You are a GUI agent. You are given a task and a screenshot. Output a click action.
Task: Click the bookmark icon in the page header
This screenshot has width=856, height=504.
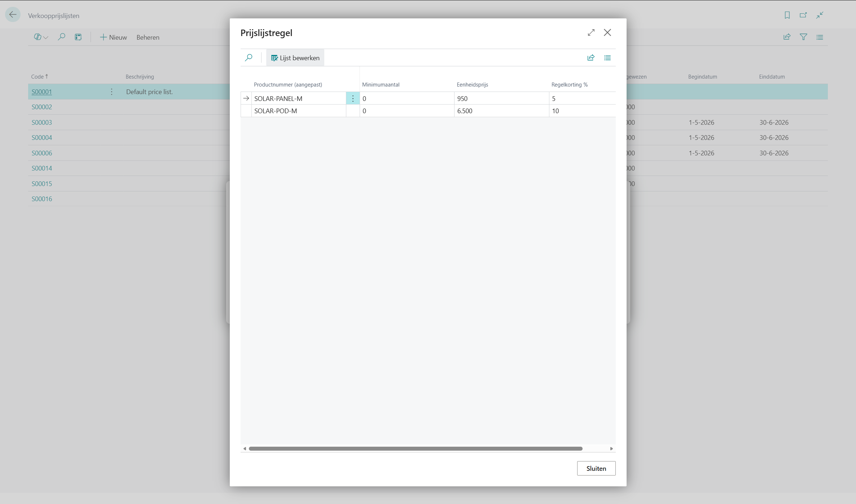click(787, 15)
